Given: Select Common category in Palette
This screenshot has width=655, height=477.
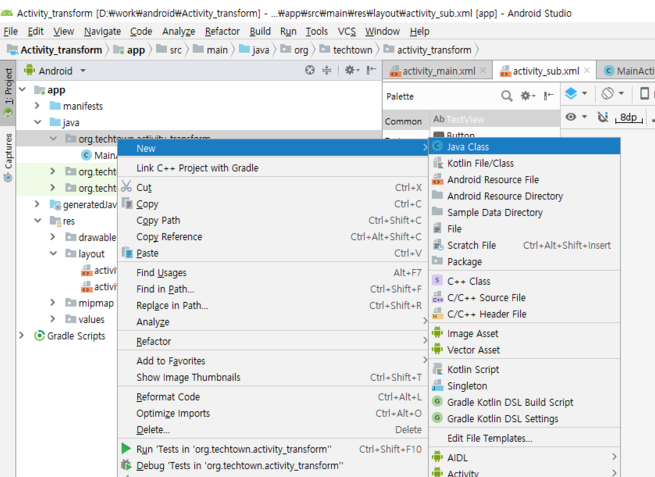Looking at the screenshot, I should click(404, 122).
